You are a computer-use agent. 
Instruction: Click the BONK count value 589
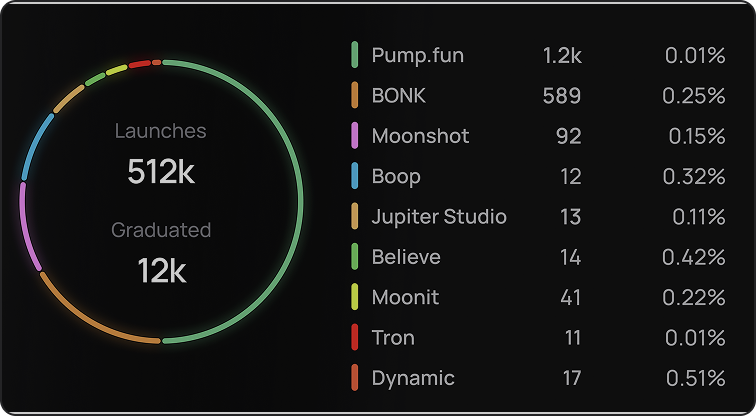[x=562, y=96]
